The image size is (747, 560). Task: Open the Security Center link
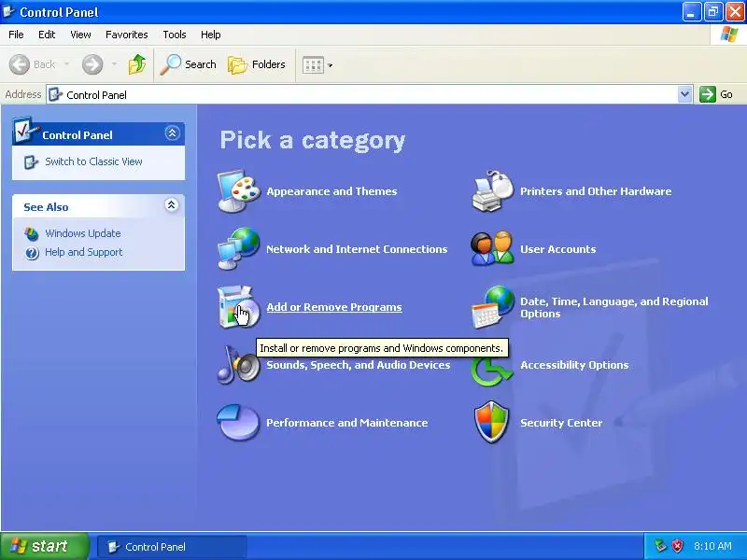pos(561,423)
